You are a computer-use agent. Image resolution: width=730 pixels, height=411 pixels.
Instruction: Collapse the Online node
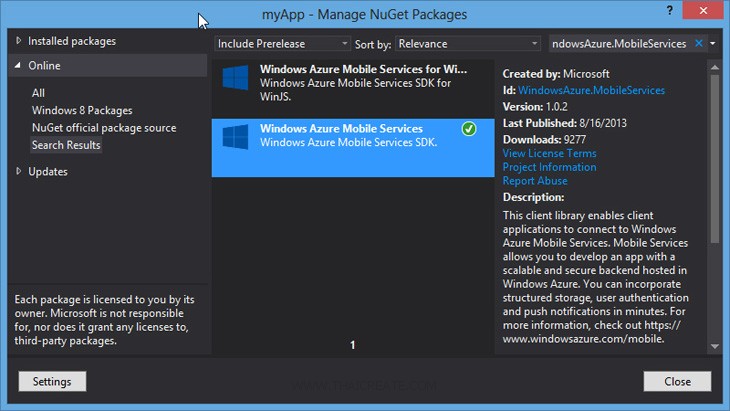tap(18, 66)
